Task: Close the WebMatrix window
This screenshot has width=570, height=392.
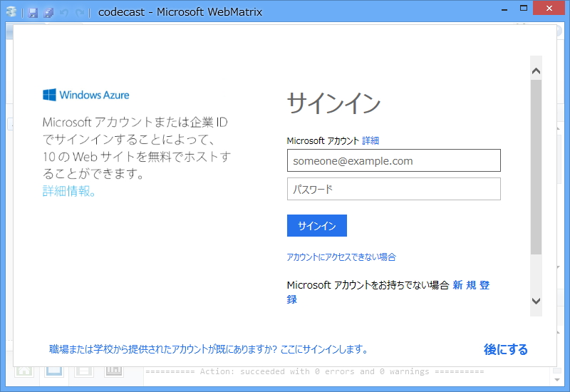Action: point(549,8)
